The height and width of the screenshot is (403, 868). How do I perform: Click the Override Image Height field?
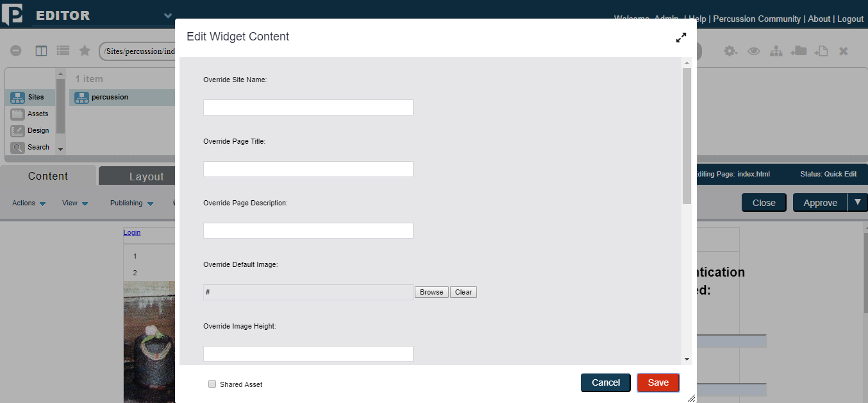tap(308, 354)
